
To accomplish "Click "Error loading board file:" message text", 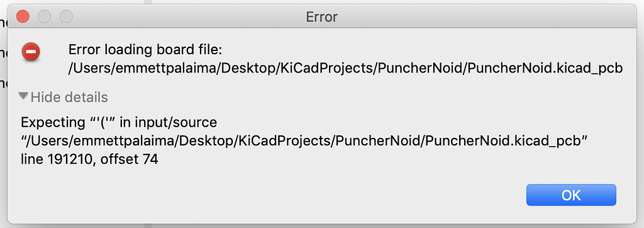I will 145,50.
